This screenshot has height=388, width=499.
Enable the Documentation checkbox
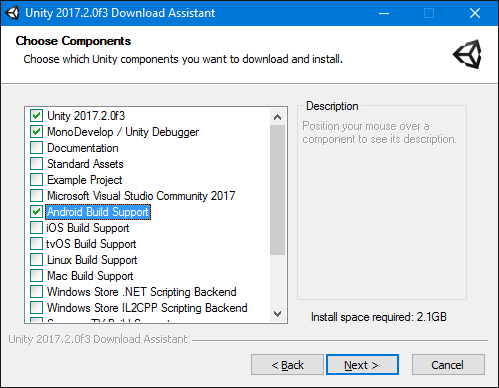(36, 148)
